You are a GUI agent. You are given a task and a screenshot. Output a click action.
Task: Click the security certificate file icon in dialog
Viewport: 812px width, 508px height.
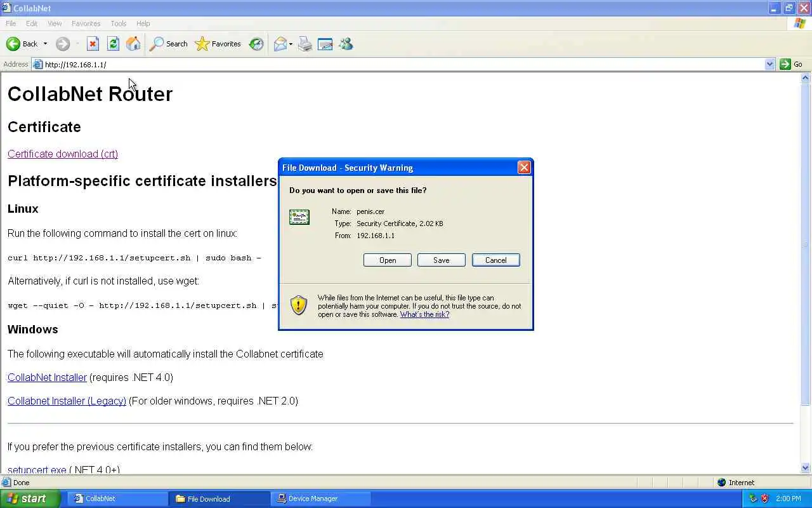click(299, 217)
